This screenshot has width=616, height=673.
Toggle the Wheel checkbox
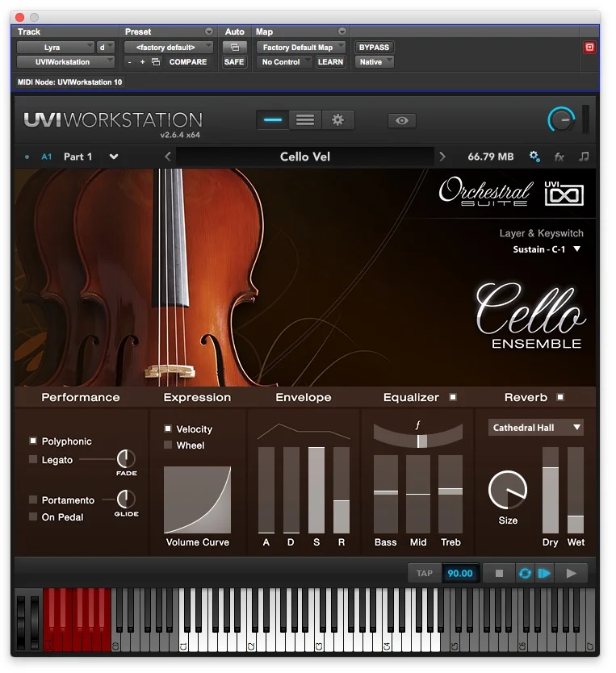tap(168, 445)
